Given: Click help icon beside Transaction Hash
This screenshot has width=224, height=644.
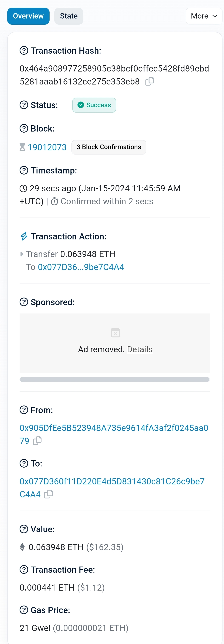Looking at the screenshot, I should coord(24,50).
